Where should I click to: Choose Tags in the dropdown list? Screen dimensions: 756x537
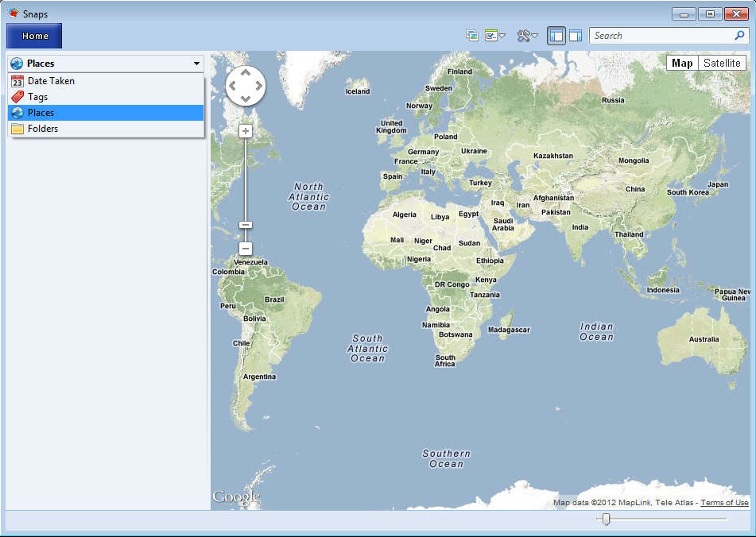point(37,97)
